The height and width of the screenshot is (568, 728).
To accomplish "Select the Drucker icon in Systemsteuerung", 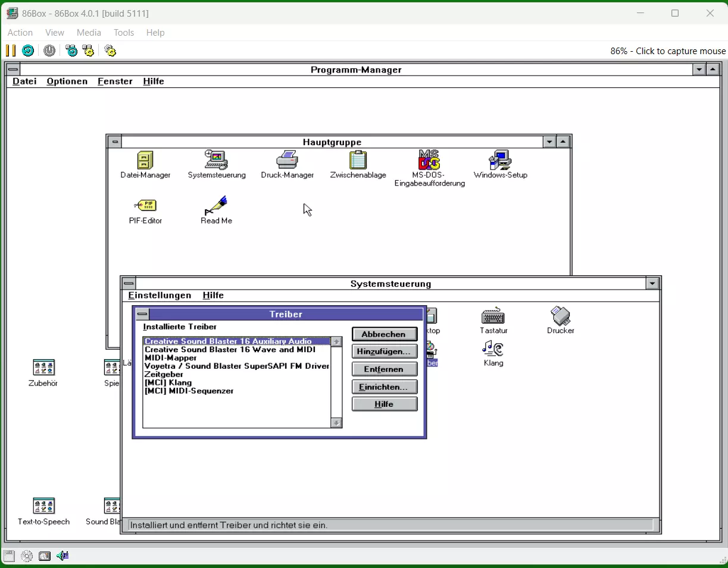I will pyautogui.click(x=561, y=321).
